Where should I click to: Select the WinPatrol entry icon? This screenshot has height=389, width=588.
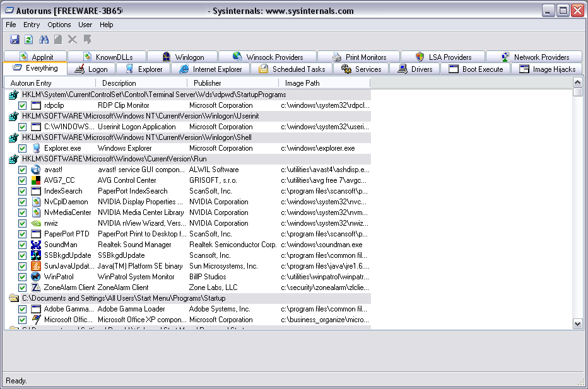click(x=36, y=277)
